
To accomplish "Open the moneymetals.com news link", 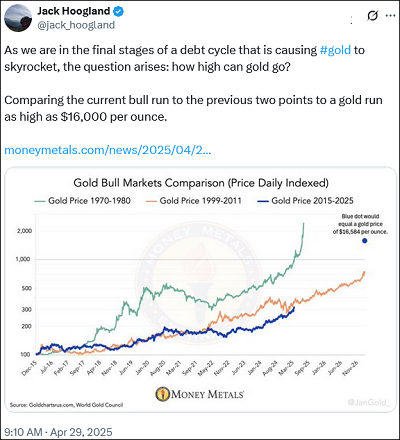I will click(107, 150).
